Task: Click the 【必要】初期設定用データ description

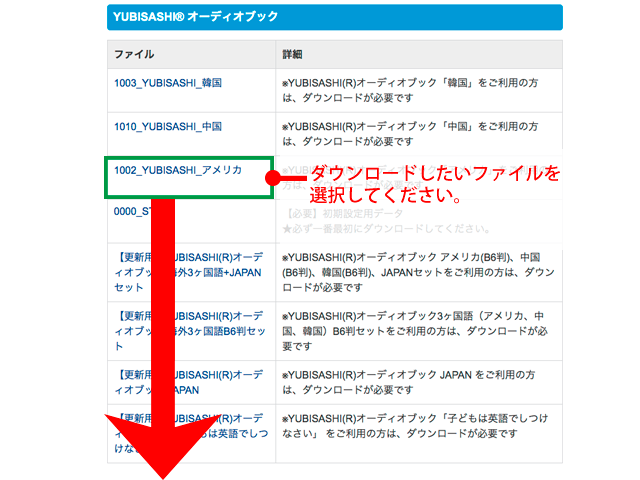Action: (x=386, y=221)
